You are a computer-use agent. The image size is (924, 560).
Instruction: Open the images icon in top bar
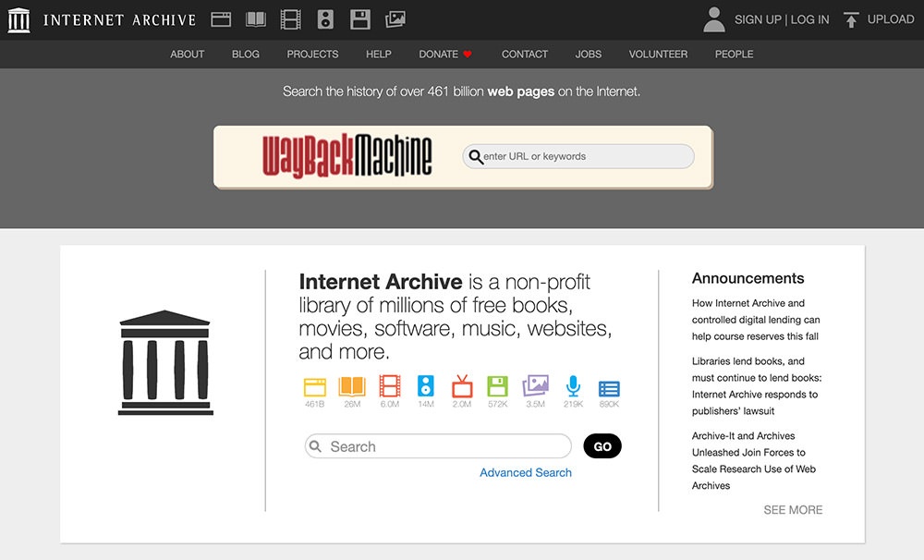[x=395, y=19]
